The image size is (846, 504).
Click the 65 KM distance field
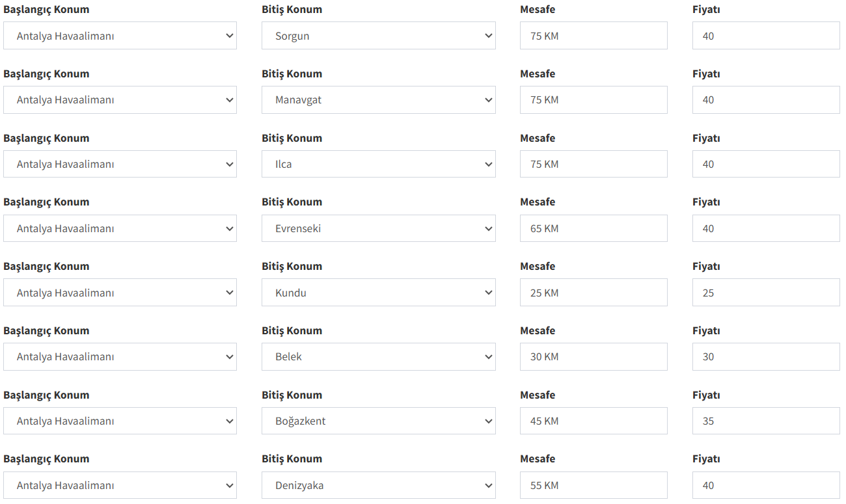point(593,228)
